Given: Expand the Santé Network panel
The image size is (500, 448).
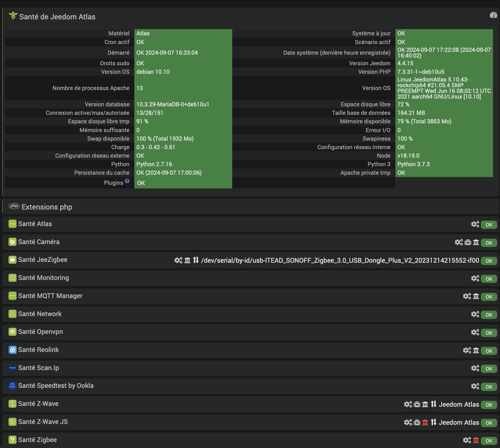Looking at the screenshot, I should click(x=40, y=314).
